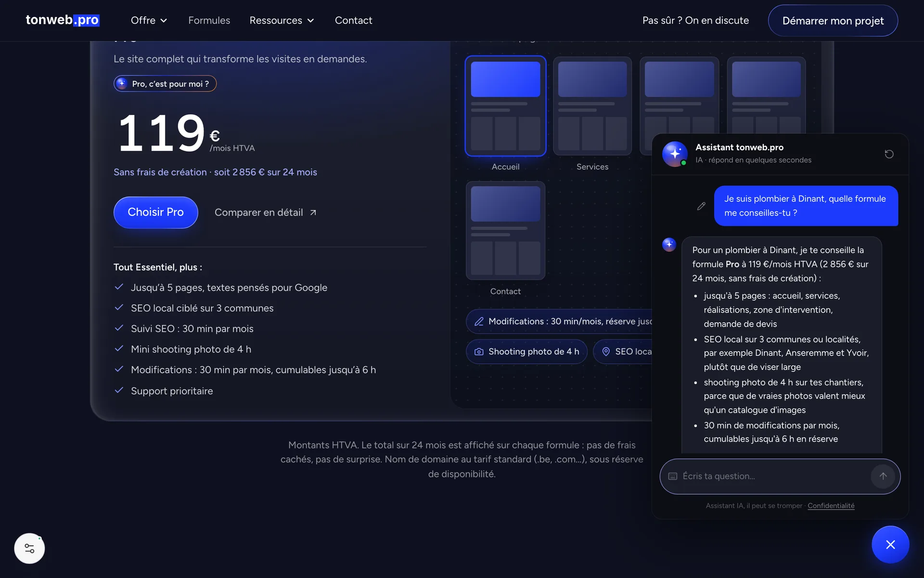
Task: Click the Démarrer mon projet button
Action: pyautogui.click(x=833, y=21)
